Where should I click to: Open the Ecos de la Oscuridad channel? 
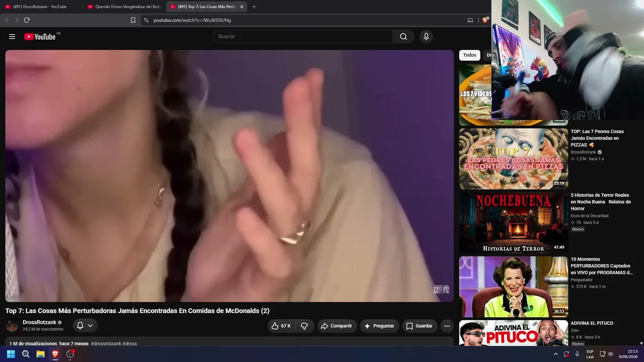click(591, 216)
